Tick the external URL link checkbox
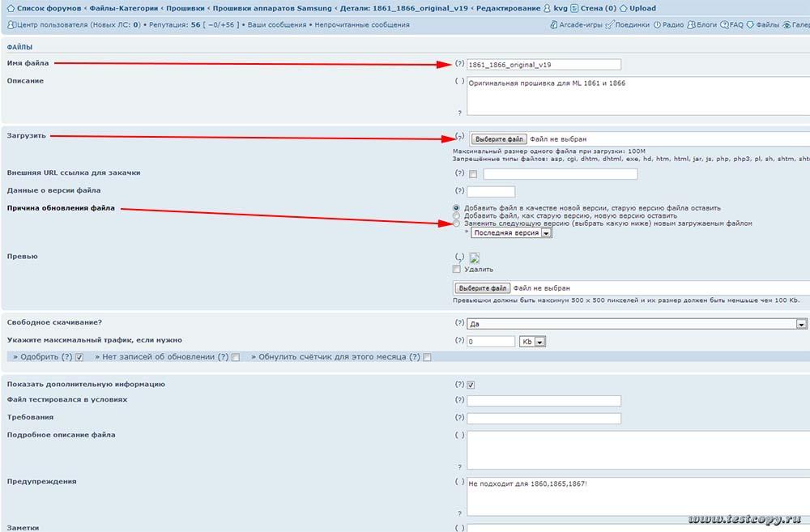Viewport: 810px width, 532px height. point(473,174)
